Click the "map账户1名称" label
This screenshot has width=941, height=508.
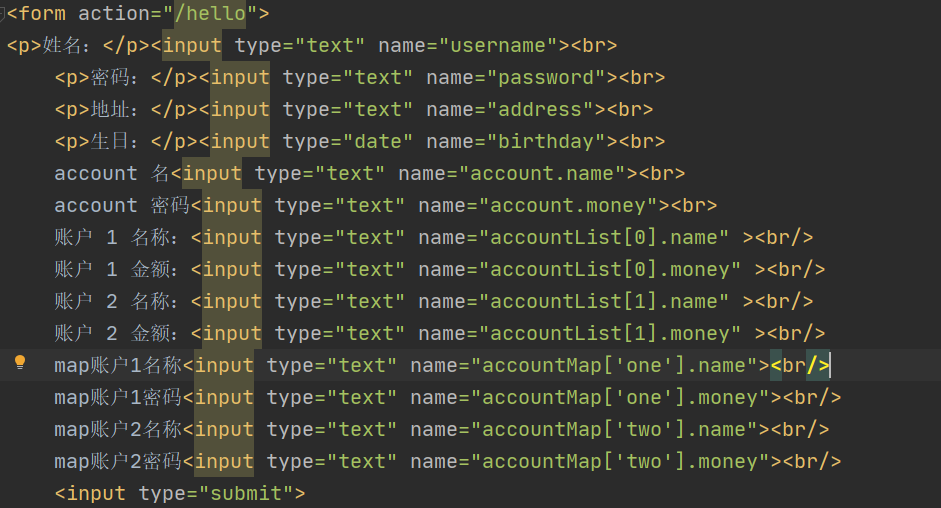[x=118, y=365]
